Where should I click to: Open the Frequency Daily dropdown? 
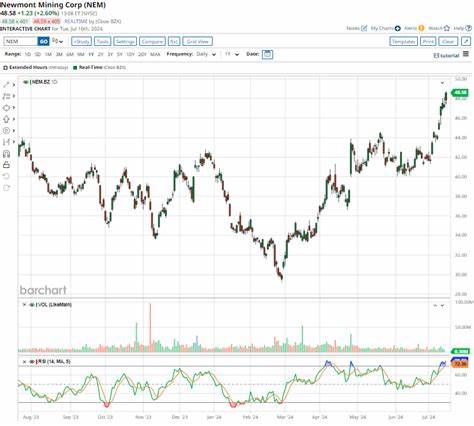pyautogui.click(x=206, y=54)
